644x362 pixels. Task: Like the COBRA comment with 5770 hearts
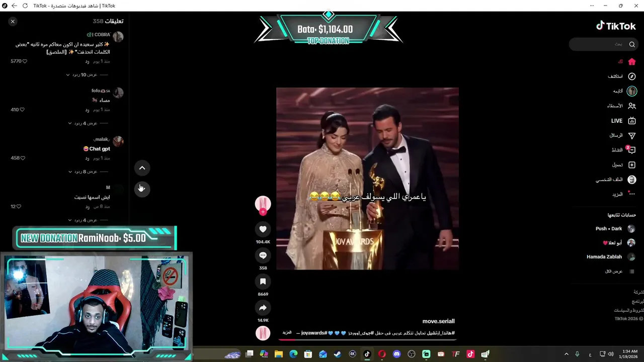(x=25, y=61)
